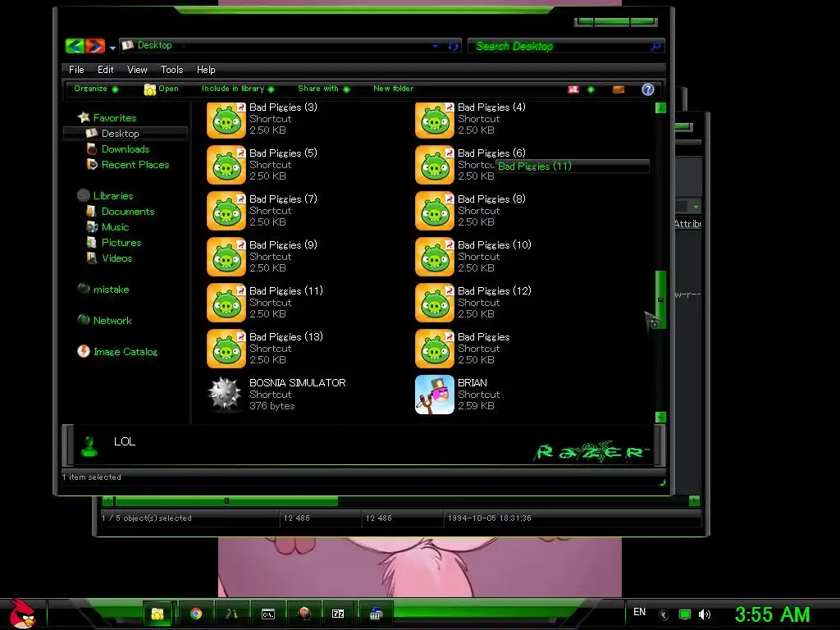Refresh the Desktop folder view
This screenshot has height=630, width=840.
tap(453, 46)
